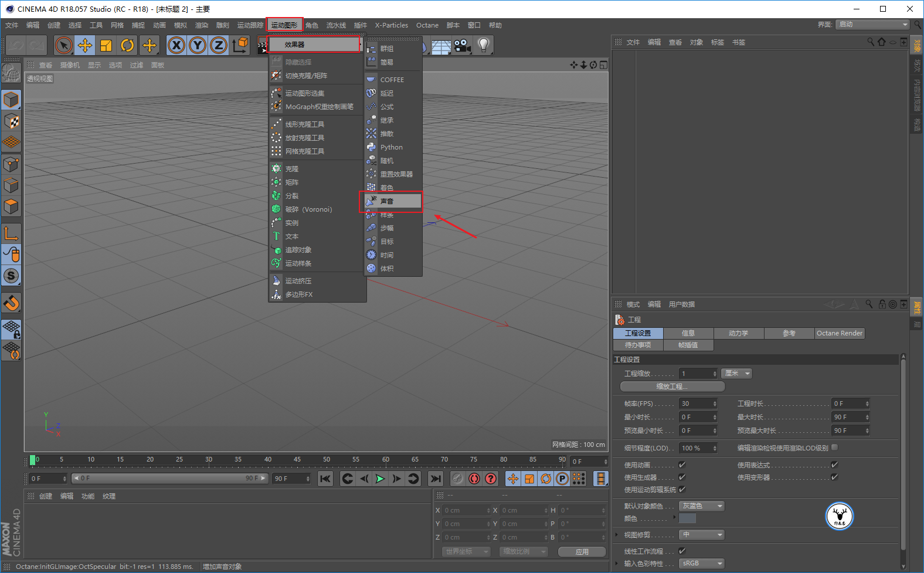Screen dimensions: 924x573
Task: Expand the 输入色彩特性 disclosure triangle
Action: point(617,563)
